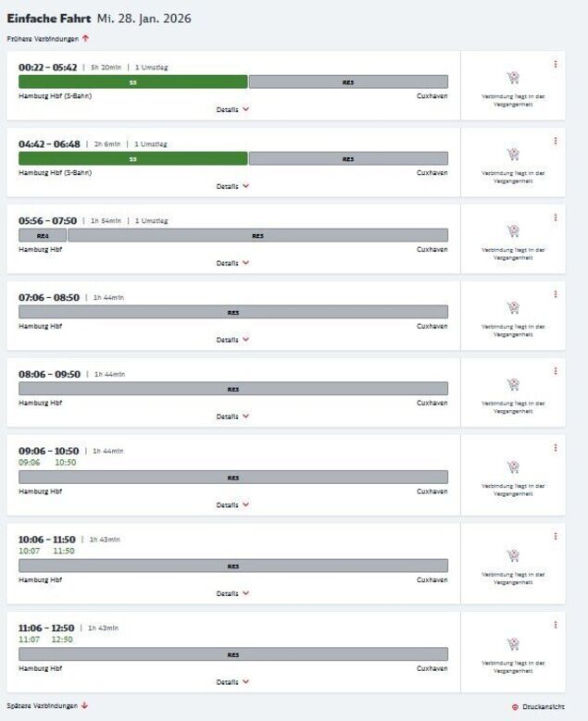Open three-dot menu for the 09:06 connection
The image size is (588, 721).
555,447
